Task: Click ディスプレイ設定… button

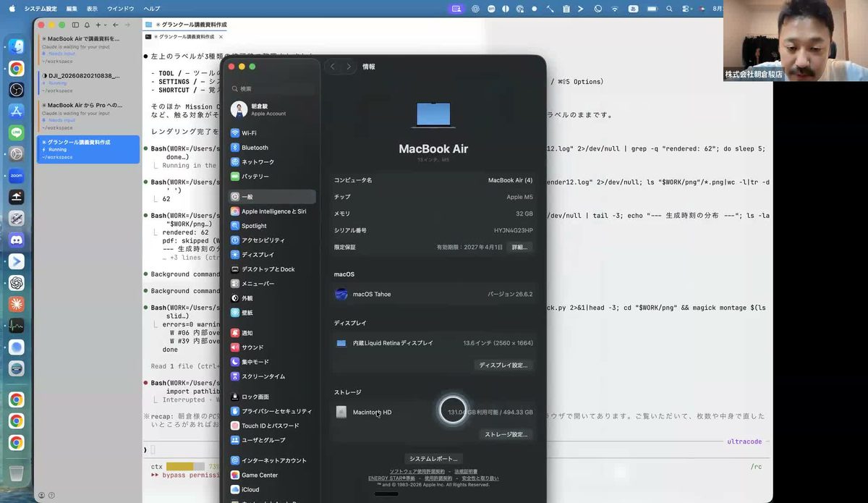Action: point(503,365)
